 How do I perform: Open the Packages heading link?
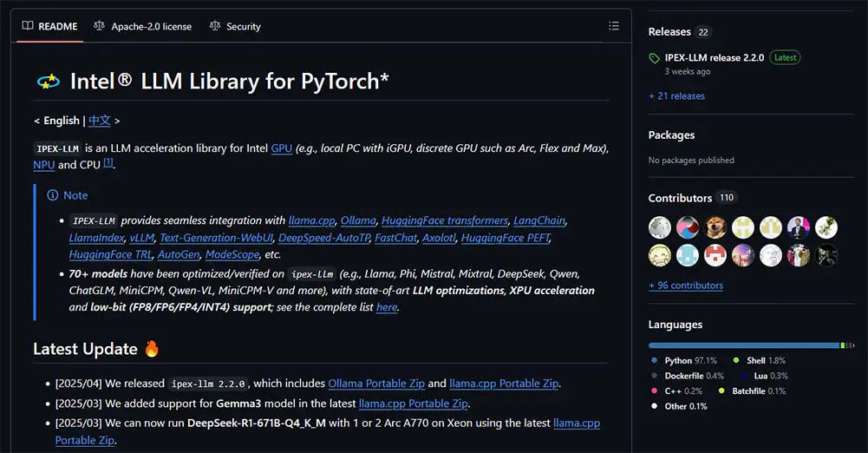tap(671, 135)
